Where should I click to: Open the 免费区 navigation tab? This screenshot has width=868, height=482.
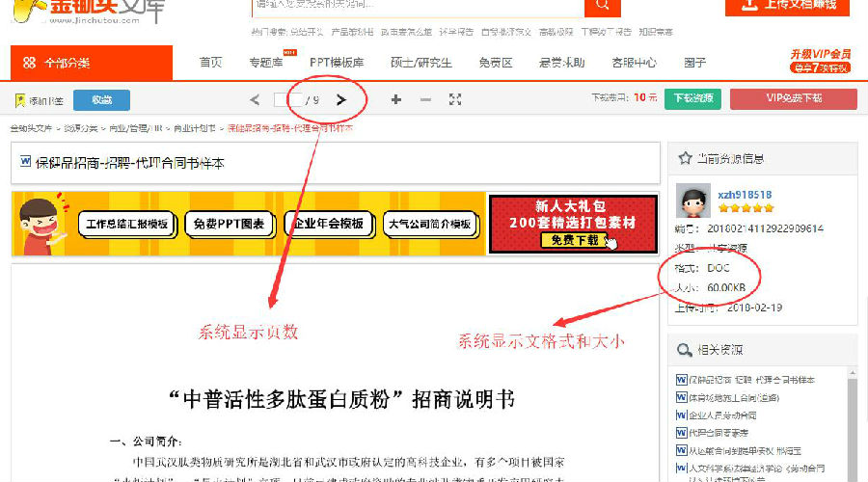(x=495, y=63)
